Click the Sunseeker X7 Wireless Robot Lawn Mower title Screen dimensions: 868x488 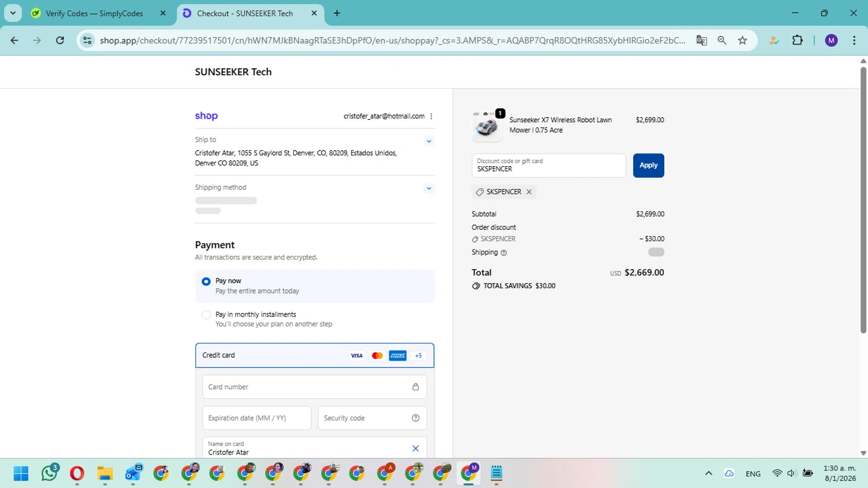coord(560,125)
